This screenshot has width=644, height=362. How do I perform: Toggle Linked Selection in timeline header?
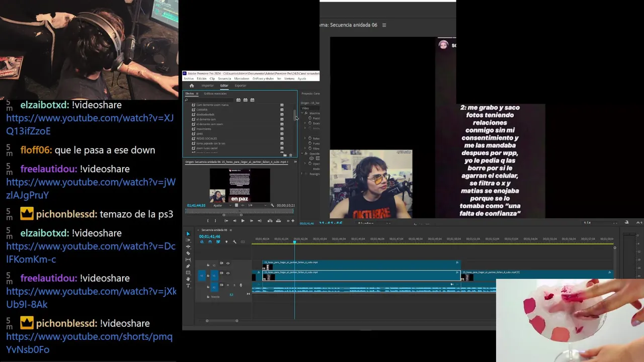tap(218, 242)
